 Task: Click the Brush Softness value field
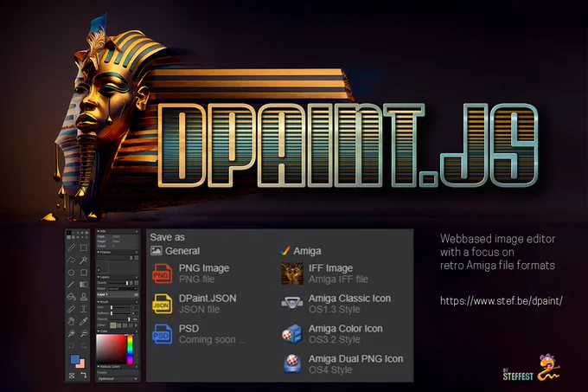tap(135, 313)
